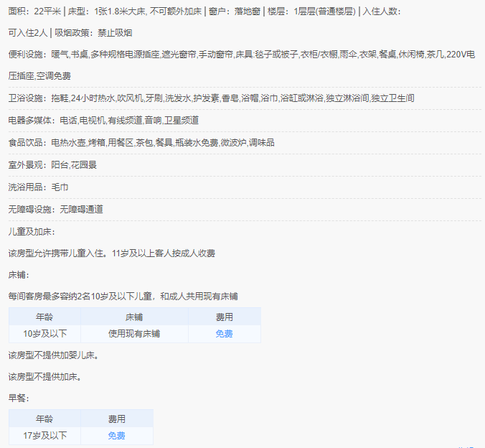Viewport: 485px width, 448px height.
Task: Click the 吸烟政策：禁止吸烟 text
Action: tap(93, 33)
